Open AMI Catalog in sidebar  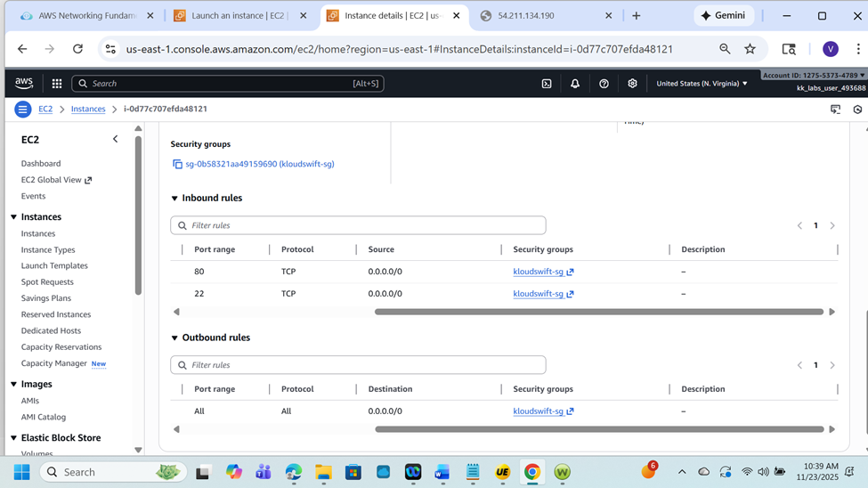click(x=44, y=417)
